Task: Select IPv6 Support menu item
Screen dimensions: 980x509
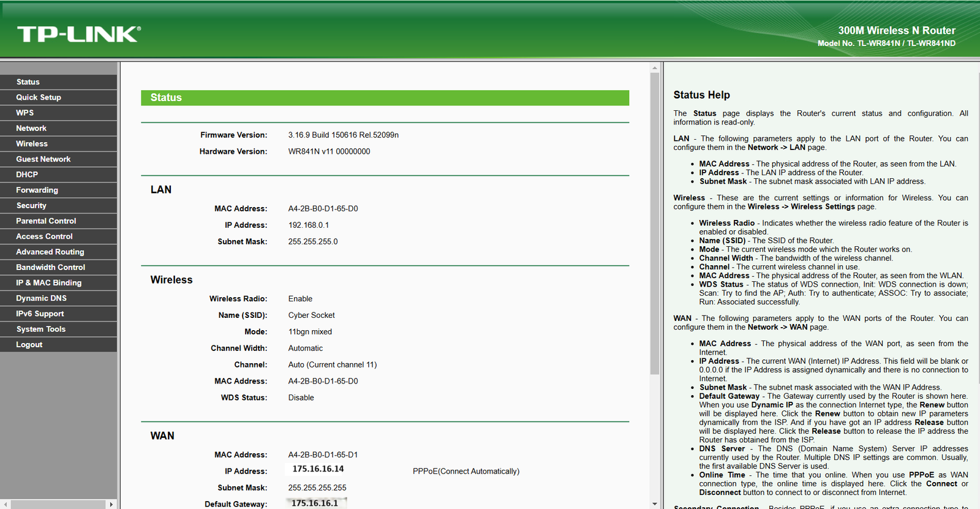Action: coord(58,314)
